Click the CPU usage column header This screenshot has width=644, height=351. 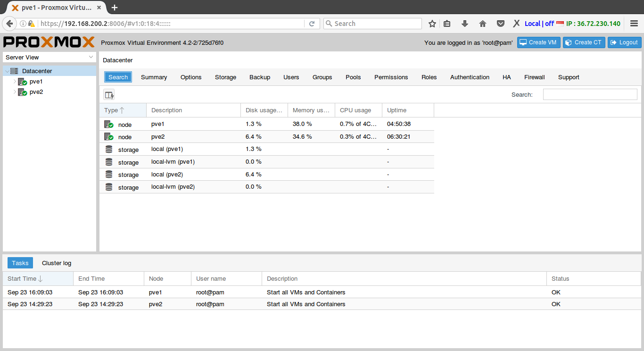pyautogui.click(x=358, y=110)
